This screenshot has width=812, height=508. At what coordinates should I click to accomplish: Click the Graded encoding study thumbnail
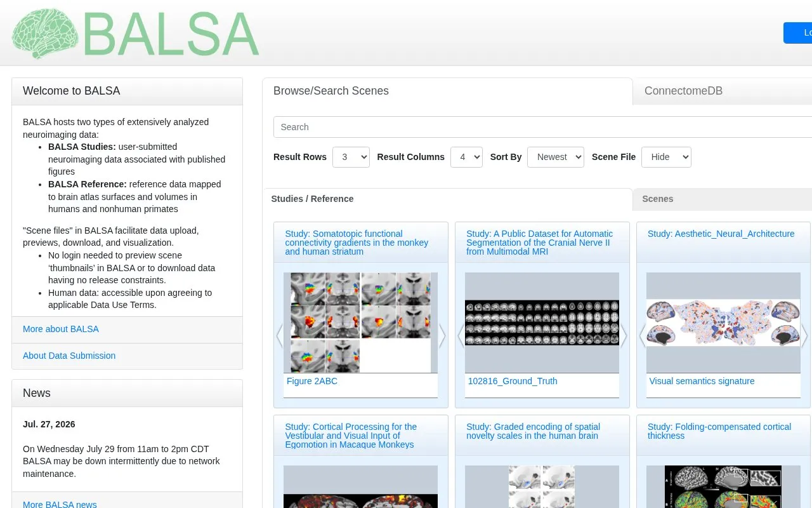click(542, 487)
